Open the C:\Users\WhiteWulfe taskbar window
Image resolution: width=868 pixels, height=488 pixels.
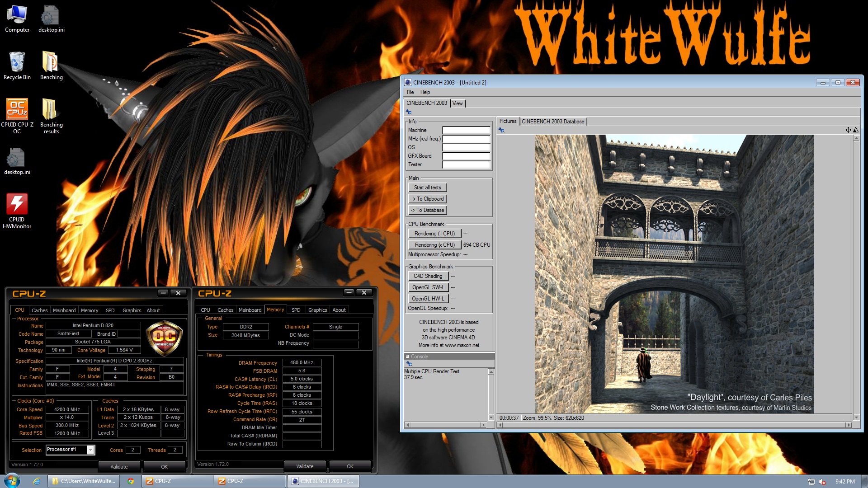pos(84,481)
